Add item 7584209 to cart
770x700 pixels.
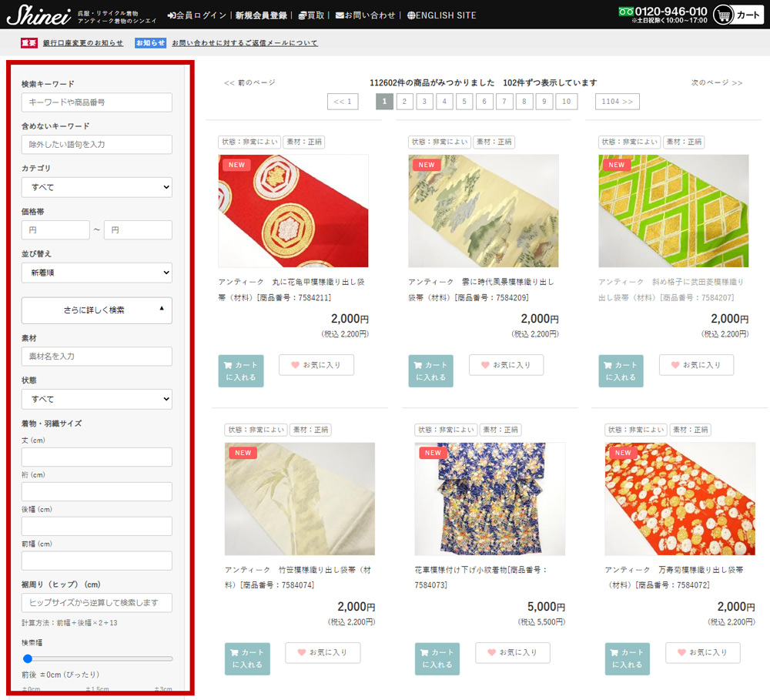click(430, 370)
